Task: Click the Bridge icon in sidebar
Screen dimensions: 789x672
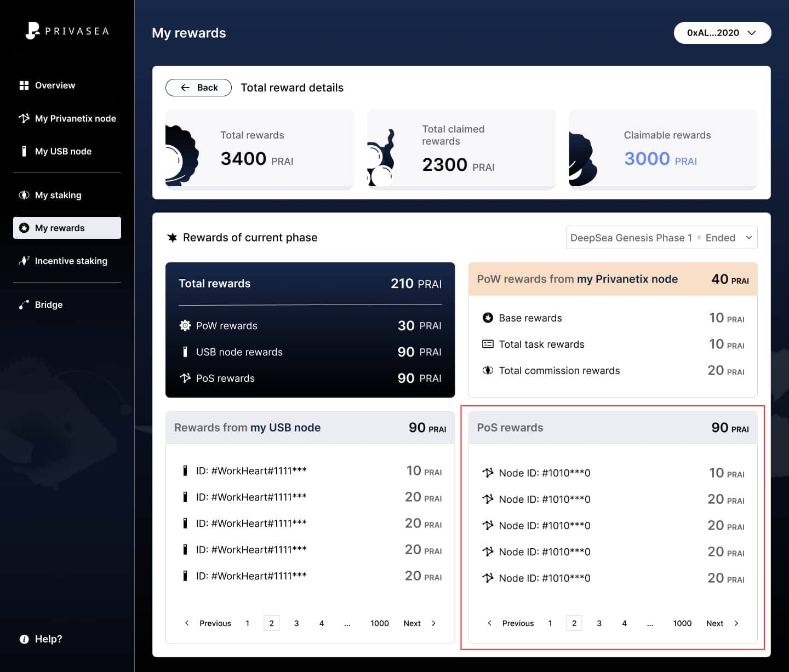Action: point(24,305)
